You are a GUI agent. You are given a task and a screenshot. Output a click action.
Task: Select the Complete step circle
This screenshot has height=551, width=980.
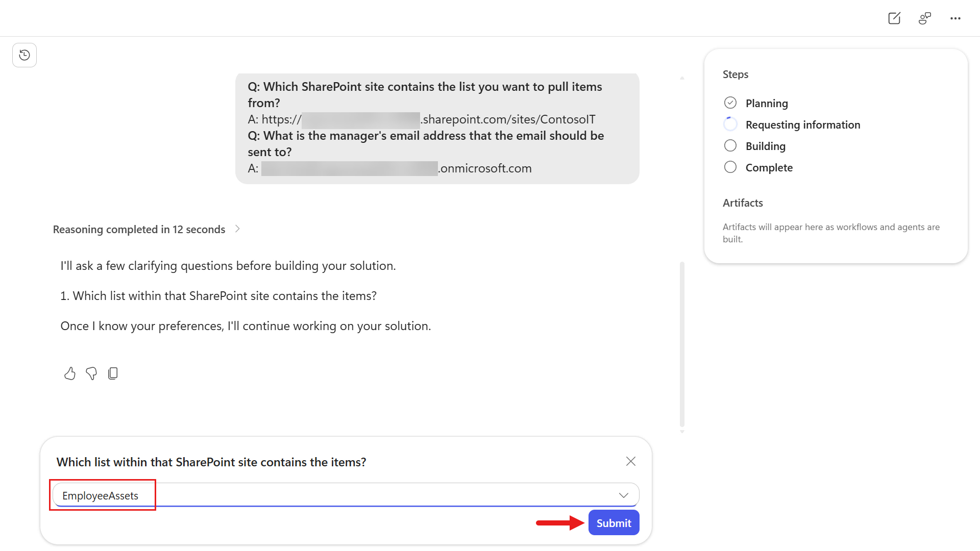[x=730, y=167]
